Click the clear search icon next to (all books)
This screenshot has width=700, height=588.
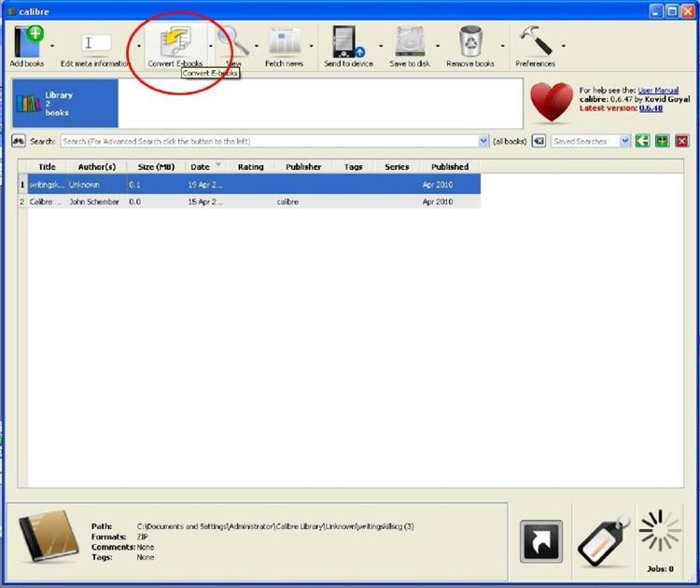(x=539, y=141)
